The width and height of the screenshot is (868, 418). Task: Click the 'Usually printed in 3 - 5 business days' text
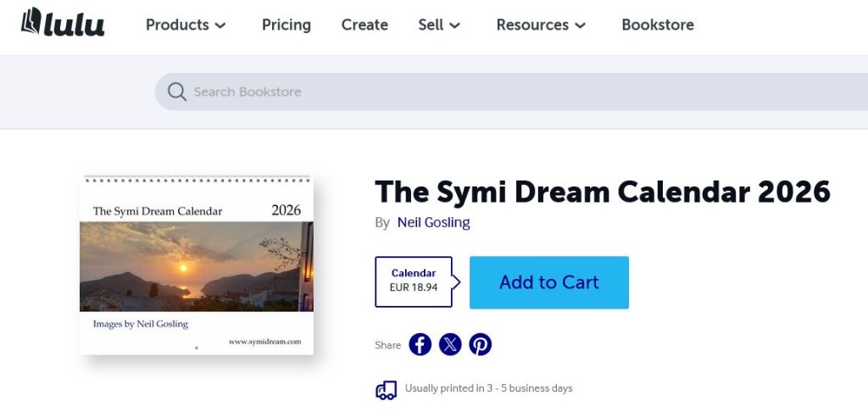(488, 388)
